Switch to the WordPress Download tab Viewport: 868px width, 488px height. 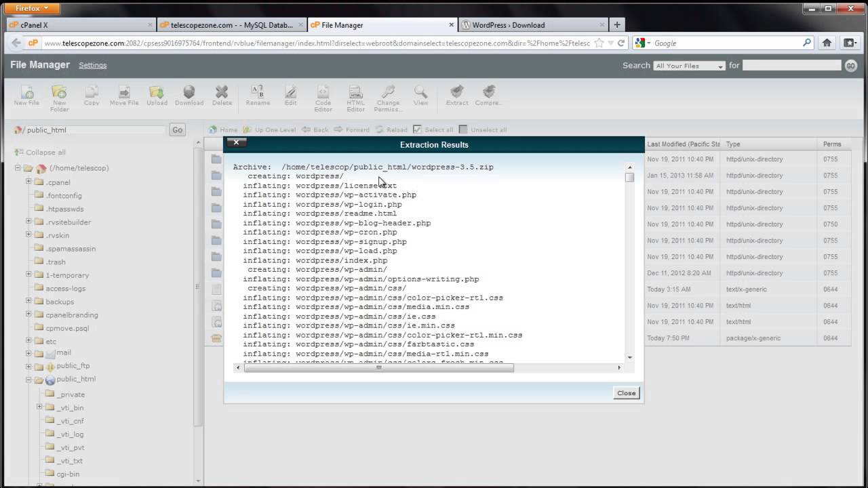[x=533, y=25]
